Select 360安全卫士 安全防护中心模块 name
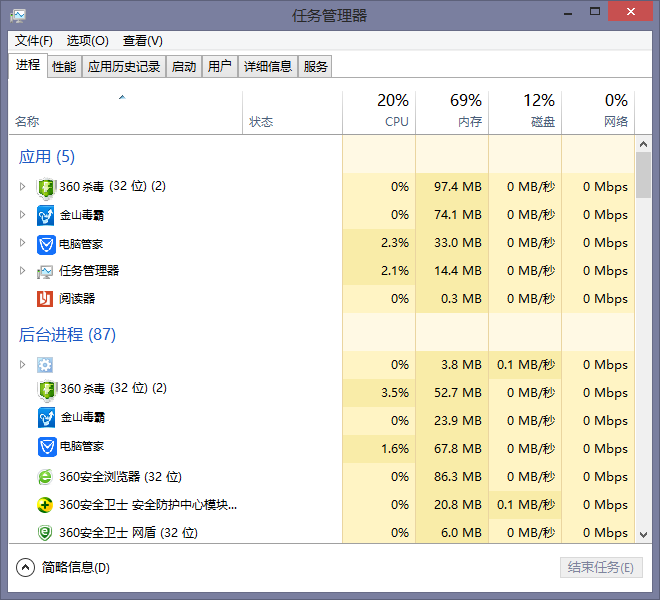This screenshot has width=660, height=600. click(x=148, y=505)
